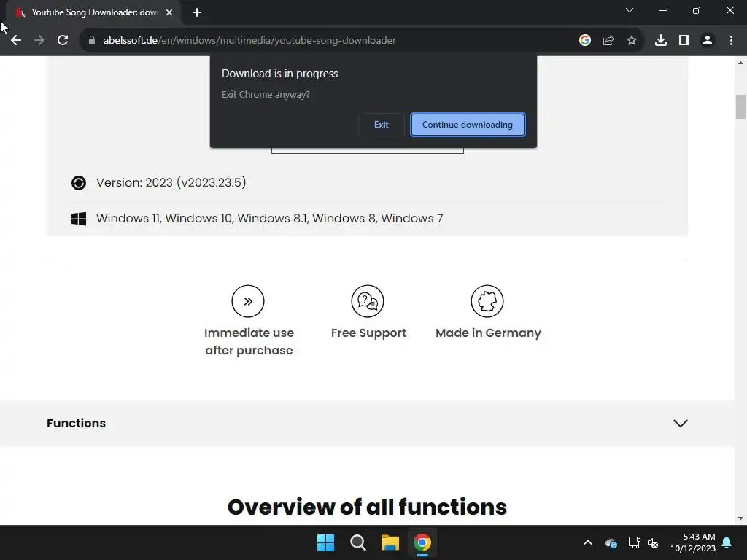Open the Windows Start menu
Screen dimensions: 747x560
click(x=326, y=542)
